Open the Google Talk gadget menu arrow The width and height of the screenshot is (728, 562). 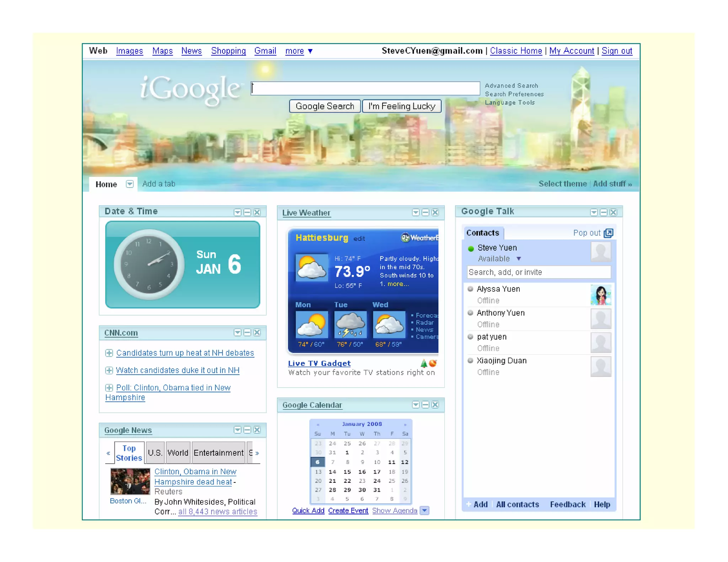click(x=594, y=212)
